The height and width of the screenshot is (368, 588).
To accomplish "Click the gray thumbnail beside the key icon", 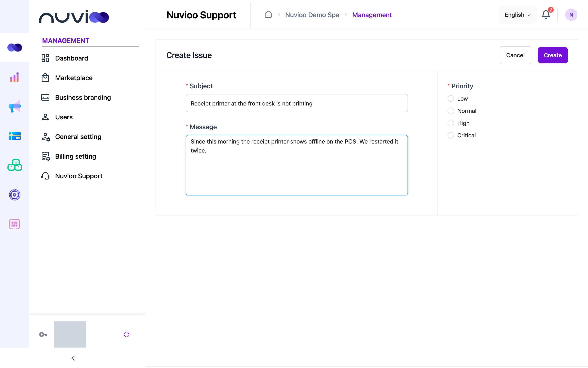I will (70, 334).
